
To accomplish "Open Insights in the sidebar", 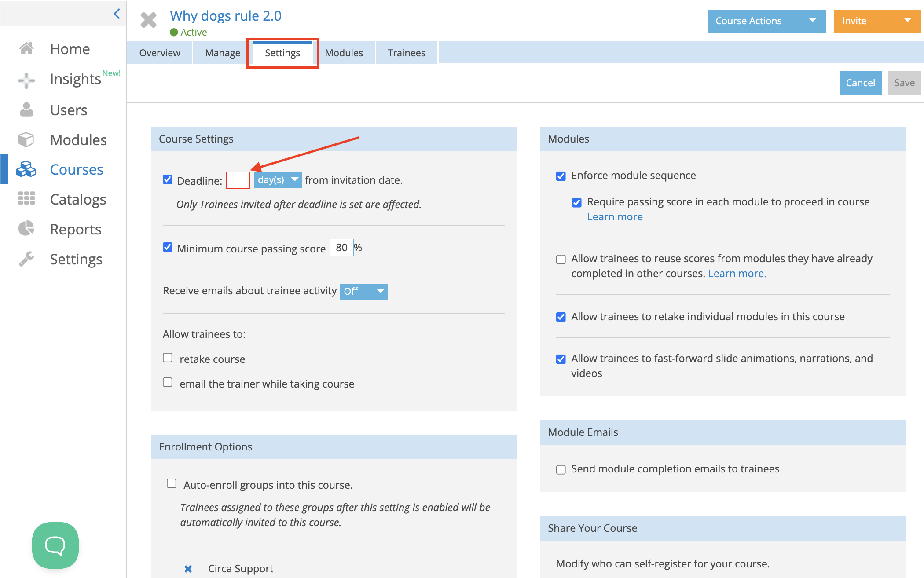I will point(76,79).
